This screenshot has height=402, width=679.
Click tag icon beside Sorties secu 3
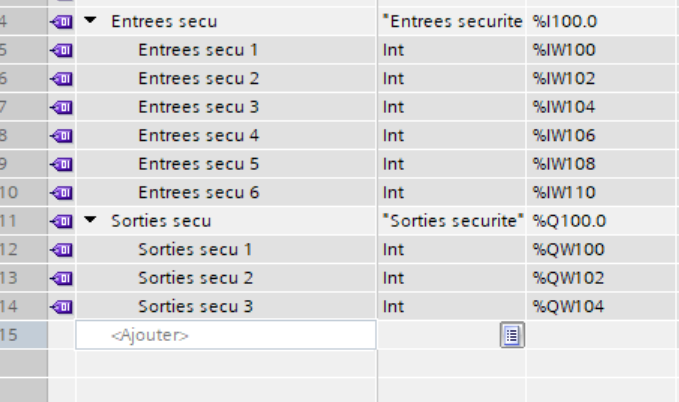coord(61,307)
